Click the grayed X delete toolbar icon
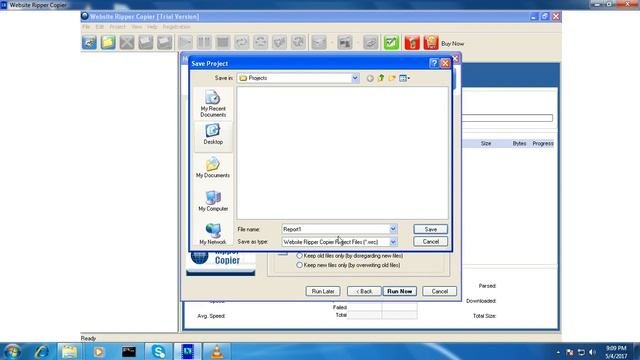This screenshot has width=640, height=360. [x=127, y=42]
